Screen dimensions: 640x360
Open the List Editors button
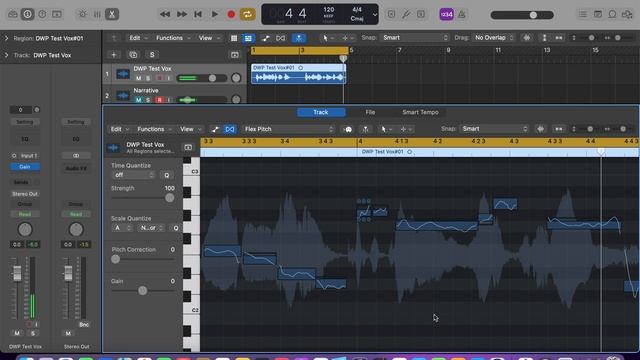pyautogui.click(x=583, y=14)
